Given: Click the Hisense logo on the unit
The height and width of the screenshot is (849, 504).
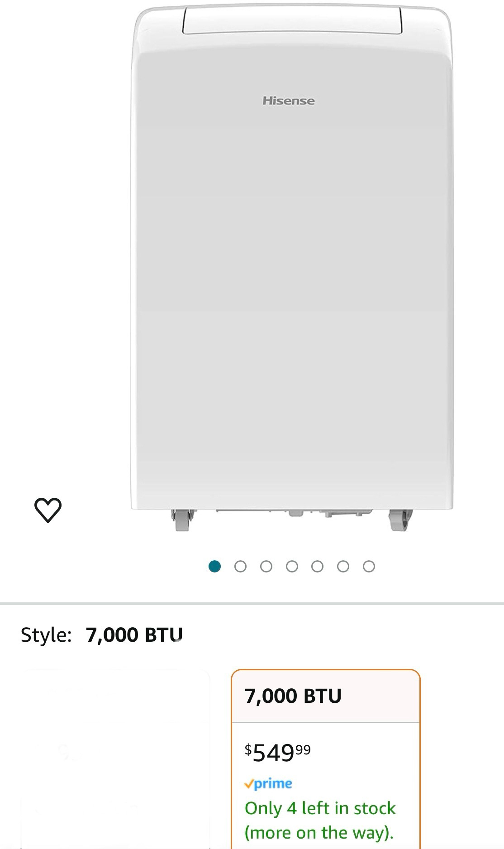Looking at the screenshot, I should click(288, 100).
